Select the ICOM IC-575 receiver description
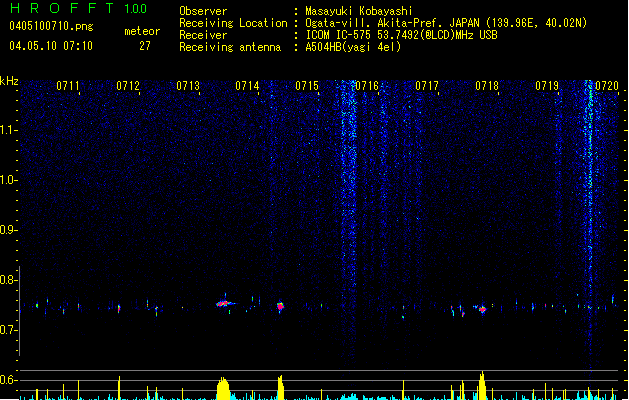 (x=401, y=35)
